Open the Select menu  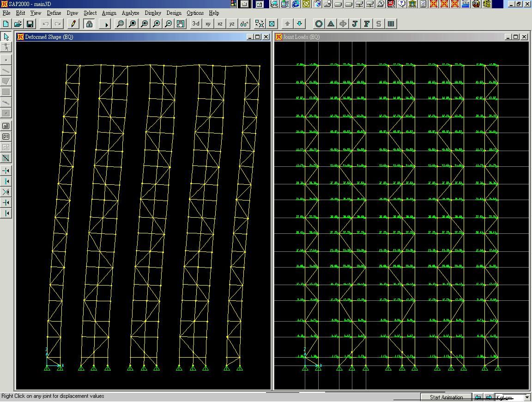click(90, 13)
